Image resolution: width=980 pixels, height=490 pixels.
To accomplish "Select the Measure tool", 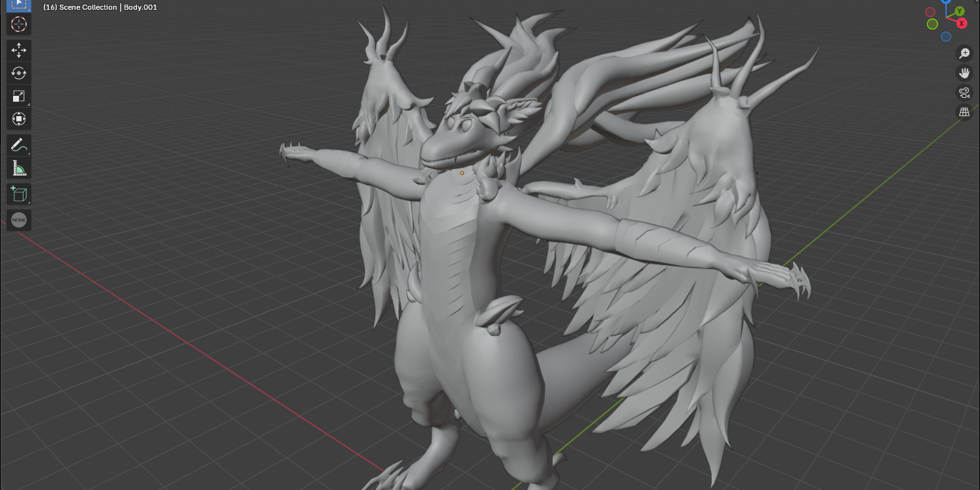I will pyautogui.click(x=18, y=167).
